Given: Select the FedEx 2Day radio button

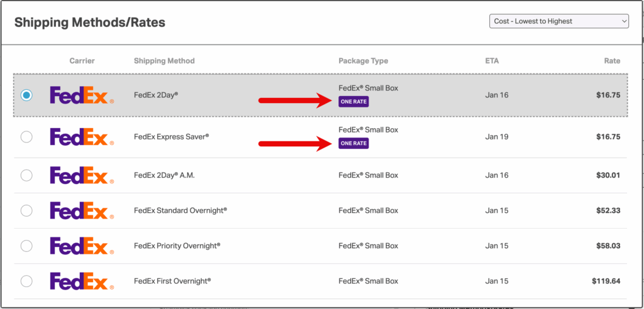Looking at the screenshot, I should click(x=26, y=95).
